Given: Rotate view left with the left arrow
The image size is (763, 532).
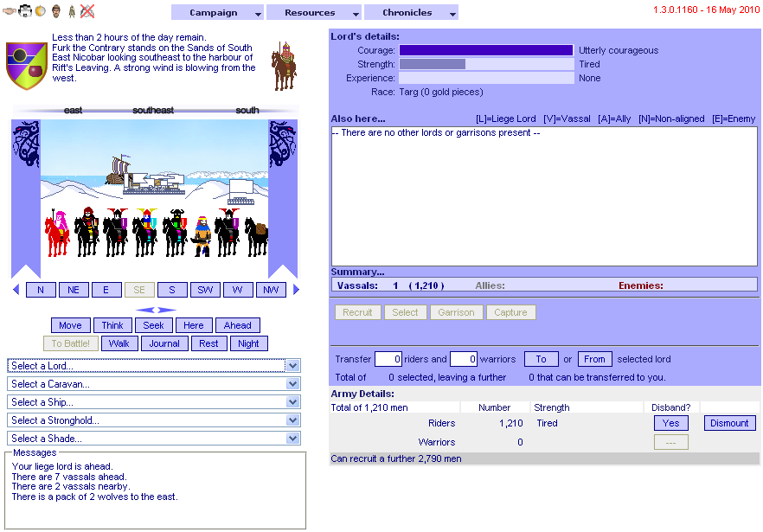Looking at the screenshot, I should (x=16, y=290).
